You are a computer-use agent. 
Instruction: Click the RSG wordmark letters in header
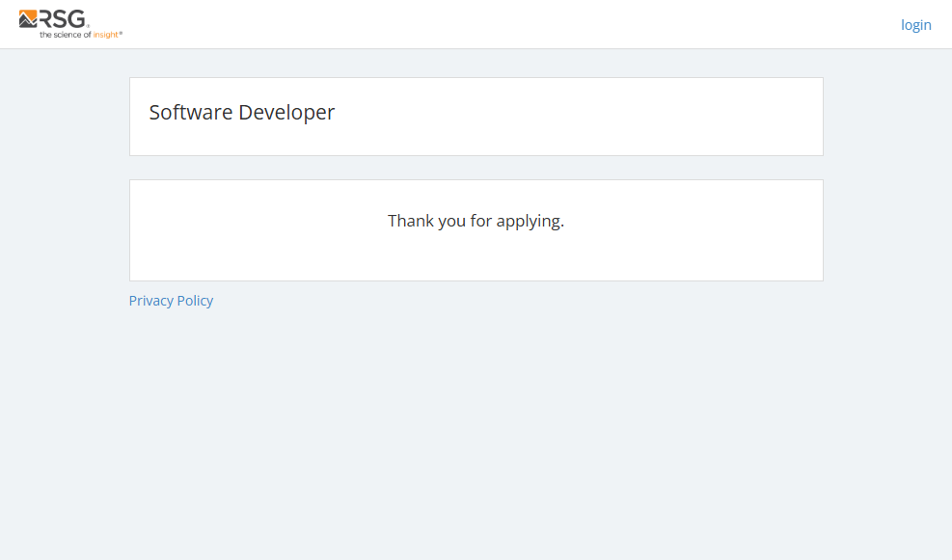(x=62, y=18)
